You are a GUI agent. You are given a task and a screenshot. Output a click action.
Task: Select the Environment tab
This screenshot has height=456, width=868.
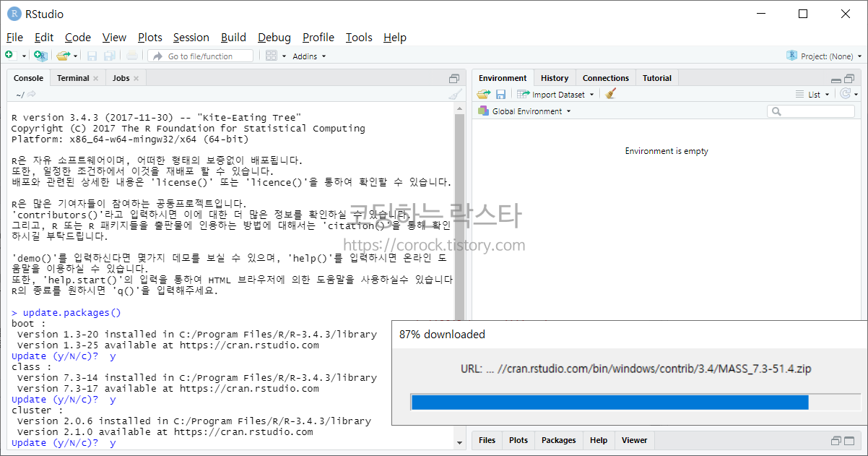click(x=503, y=78)
